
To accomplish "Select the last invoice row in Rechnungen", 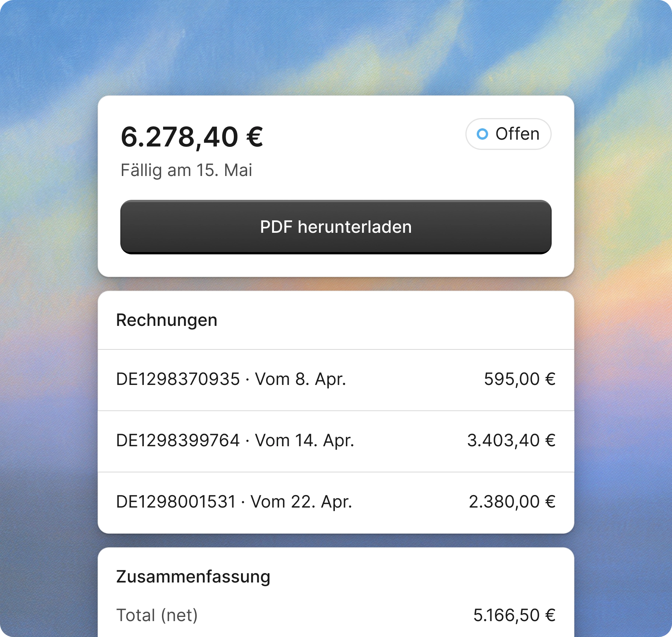I will point(336,502).
